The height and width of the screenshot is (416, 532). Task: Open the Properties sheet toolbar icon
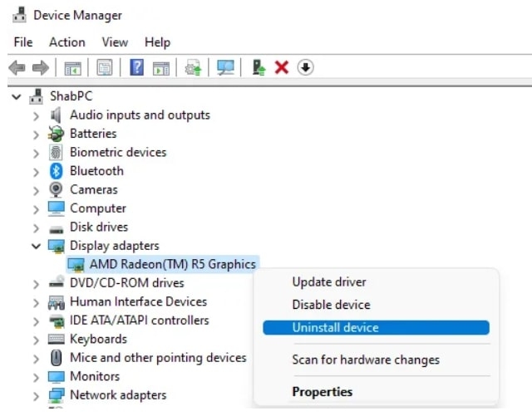click(105, 68)
